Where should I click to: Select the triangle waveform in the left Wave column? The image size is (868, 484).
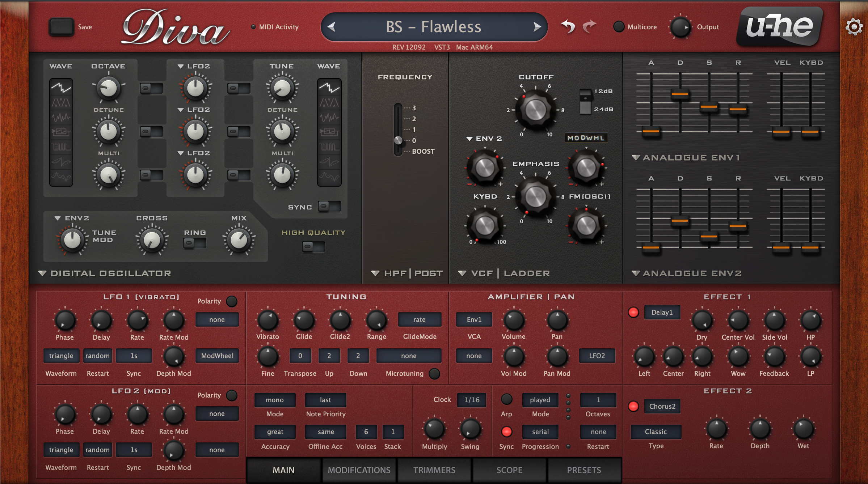coord(61,103)
